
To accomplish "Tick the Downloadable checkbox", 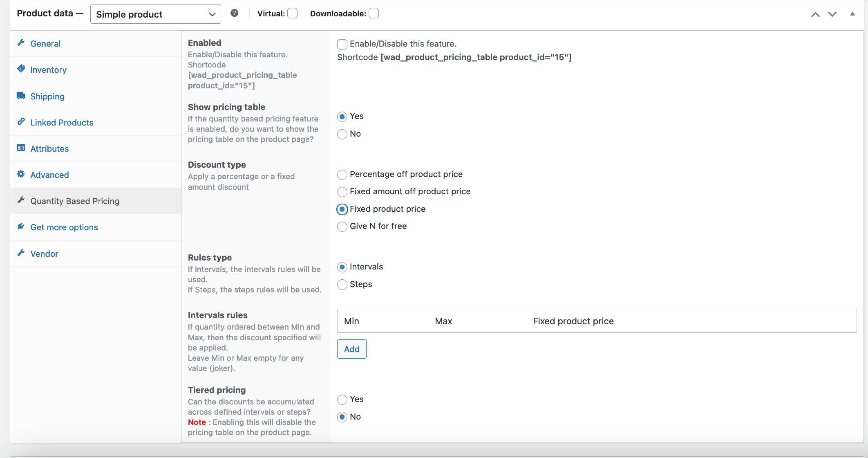I will tap(374, 13).
